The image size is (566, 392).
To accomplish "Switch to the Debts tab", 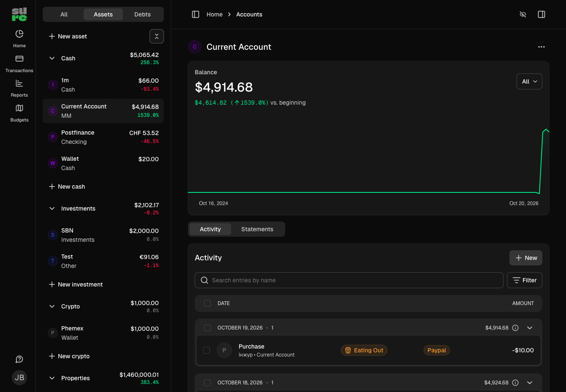I will pyautogui.click(x=142, y=14).
